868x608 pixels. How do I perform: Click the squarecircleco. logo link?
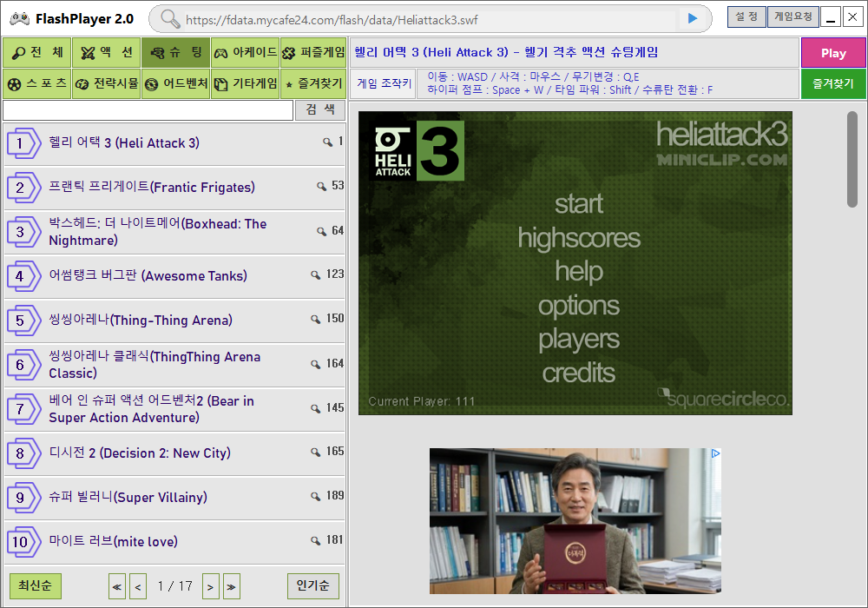click(x=723, y=398)
